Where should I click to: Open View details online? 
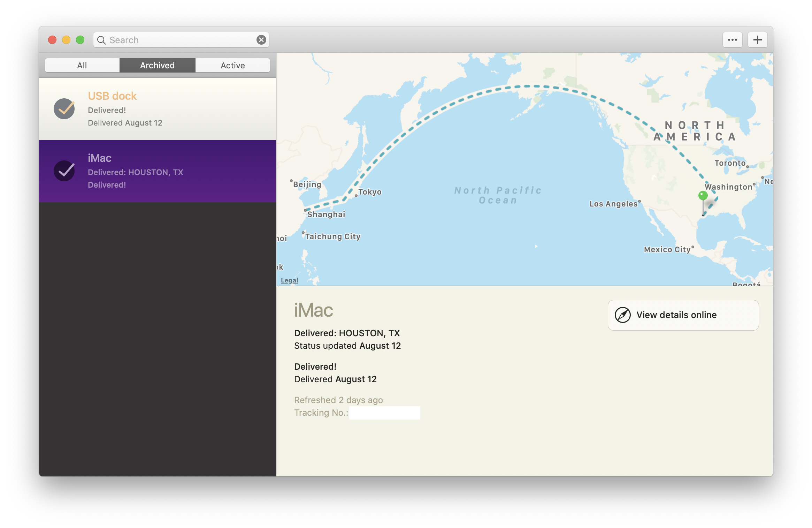click(x=683, y=315)
